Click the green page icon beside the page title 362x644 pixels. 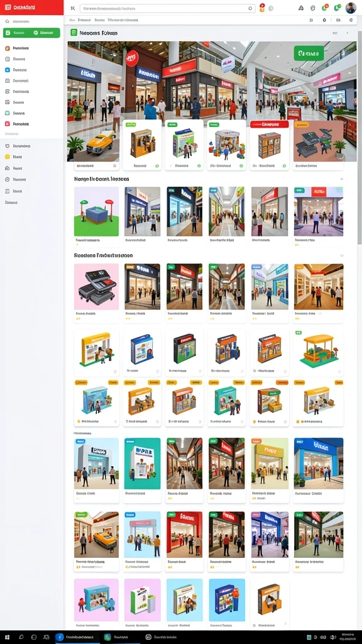[x=74, y=33]
